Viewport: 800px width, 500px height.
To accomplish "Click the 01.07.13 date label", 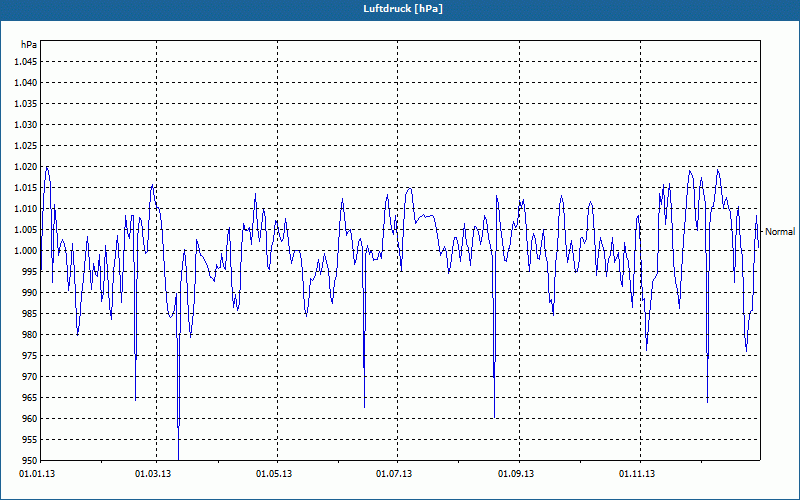I will click(394, 474).
